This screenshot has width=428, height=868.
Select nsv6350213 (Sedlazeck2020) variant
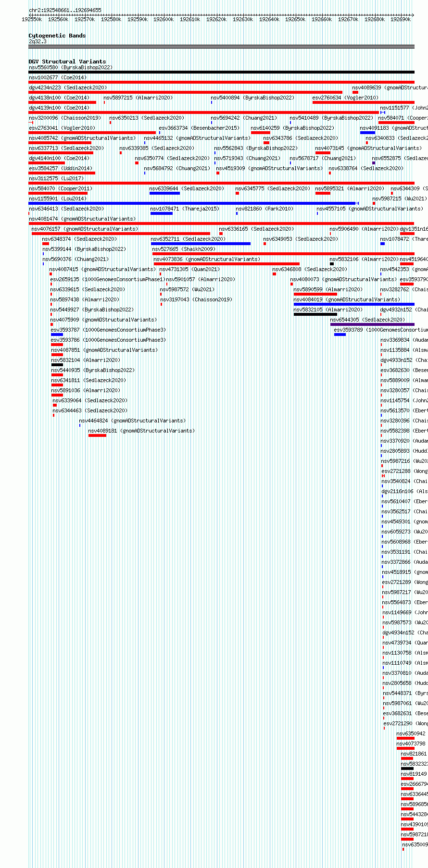(x=147, y=118)
